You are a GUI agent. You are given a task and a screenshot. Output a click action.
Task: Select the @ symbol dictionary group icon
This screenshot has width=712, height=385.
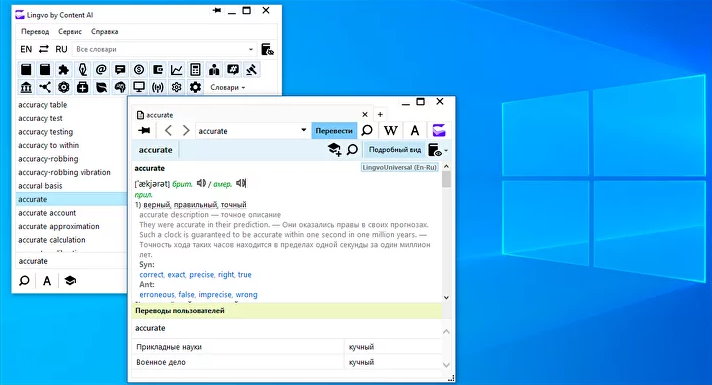[101, 69]
